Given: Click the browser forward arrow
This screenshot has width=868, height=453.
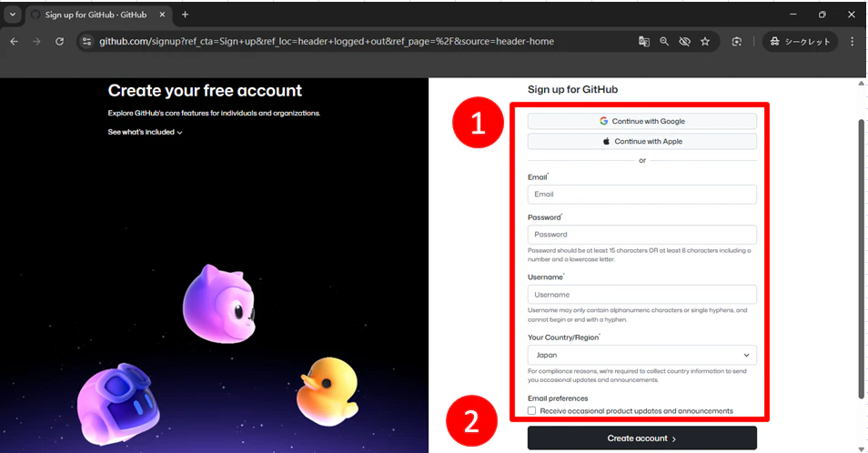Looking at the screenshot, I should tap(36, 42).
